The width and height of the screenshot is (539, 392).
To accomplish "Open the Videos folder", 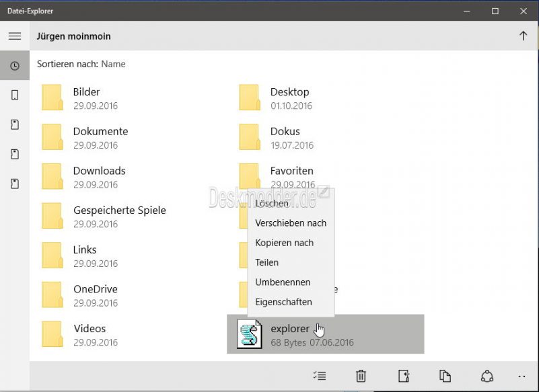I will pyautogui.click(x=87, y=328).
